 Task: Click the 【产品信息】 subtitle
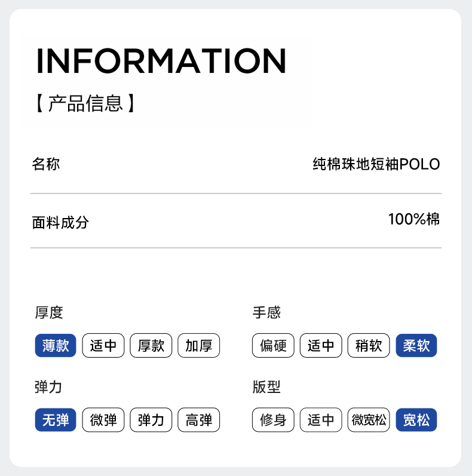(x=85, y=103)
